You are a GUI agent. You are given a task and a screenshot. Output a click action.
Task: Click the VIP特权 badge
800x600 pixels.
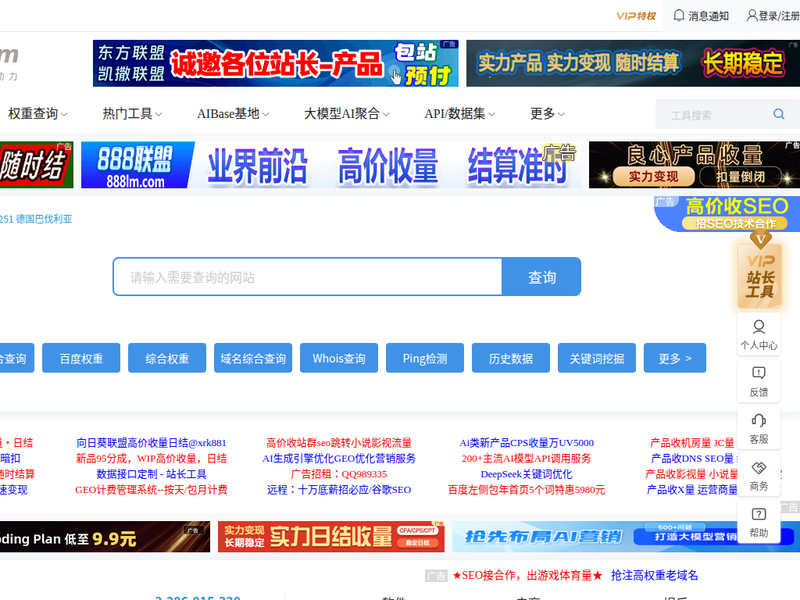point(636,16)
